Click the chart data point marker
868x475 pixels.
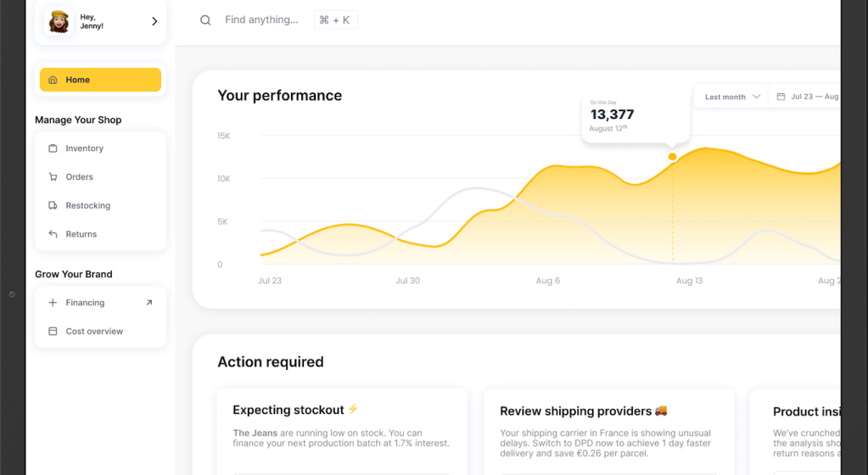673,157
